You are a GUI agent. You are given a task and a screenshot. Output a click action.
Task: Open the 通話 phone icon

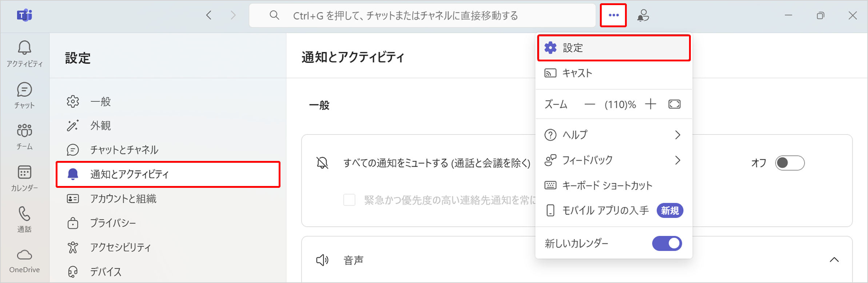(x=24, y=219)
